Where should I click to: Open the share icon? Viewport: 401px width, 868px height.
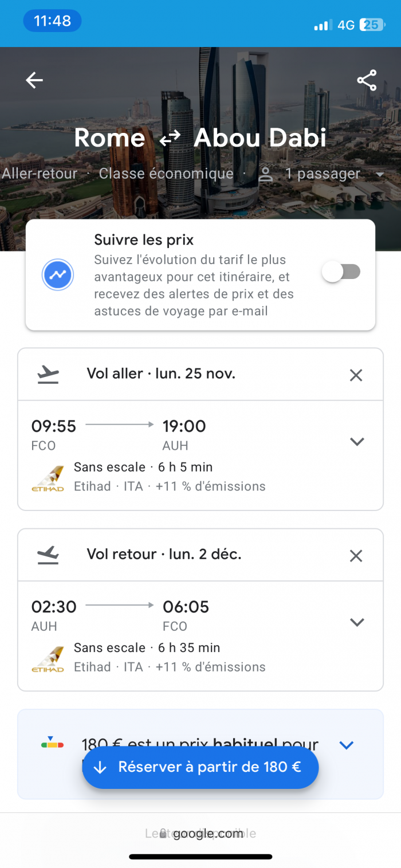coord(367,80)
